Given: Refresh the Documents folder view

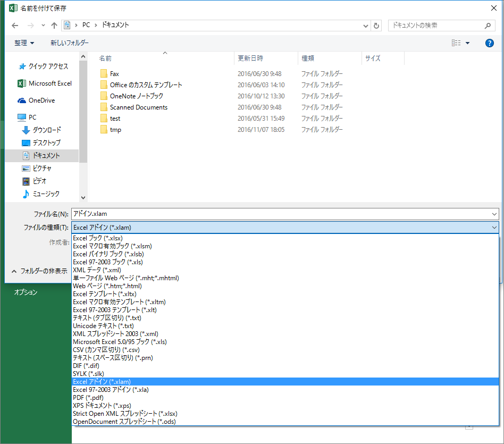Looking at the screenshot, I should tap(376, 26).
